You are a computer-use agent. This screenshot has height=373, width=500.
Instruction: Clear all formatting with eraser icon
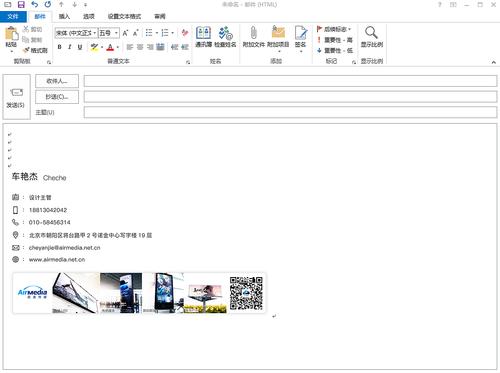185,33
